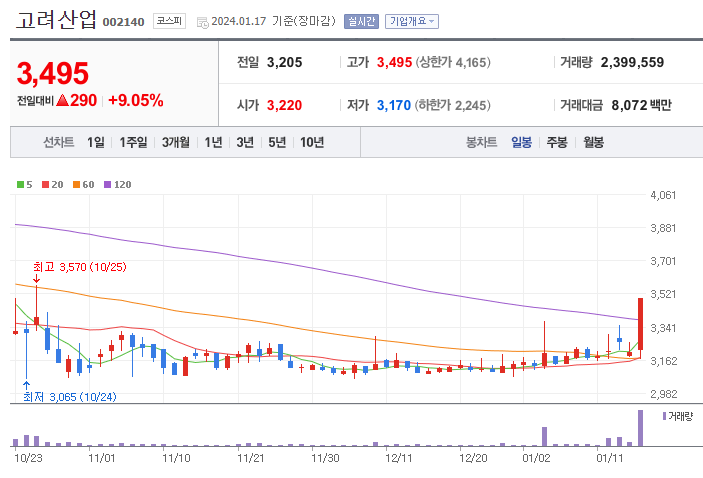The height and width of the screenshot is (478, 703).
Task: Click the 01/11 date axis label
Action: (x=609, y=458)
